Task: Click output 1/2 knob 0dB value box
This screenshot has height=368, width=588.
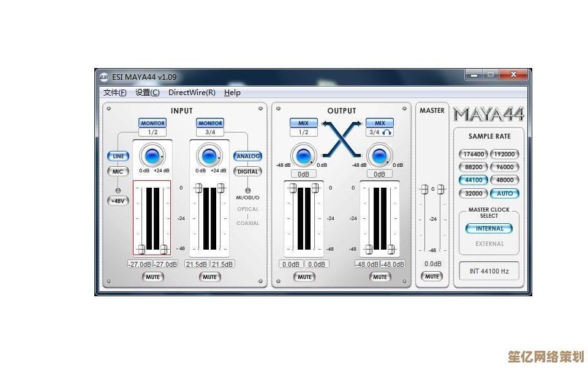Action: click(x=303, y=174)
